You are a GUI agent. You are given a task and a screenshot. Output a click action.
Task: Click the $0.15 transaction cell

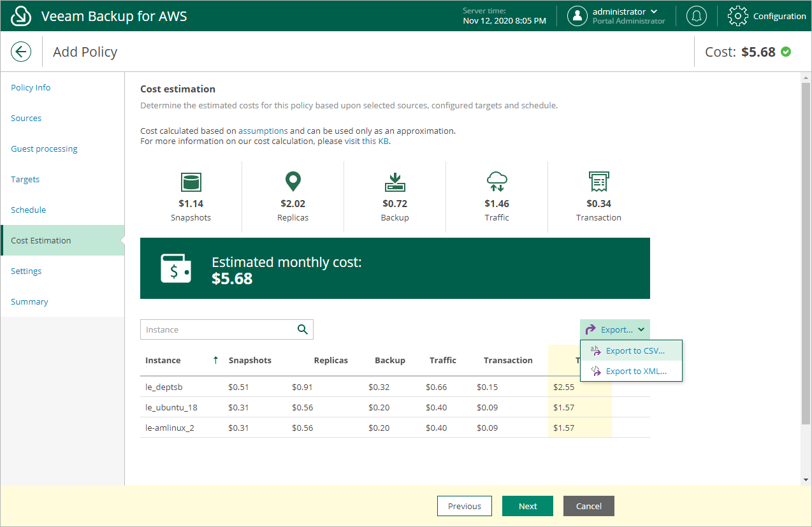pyautogui.click(x=488, y=387)
